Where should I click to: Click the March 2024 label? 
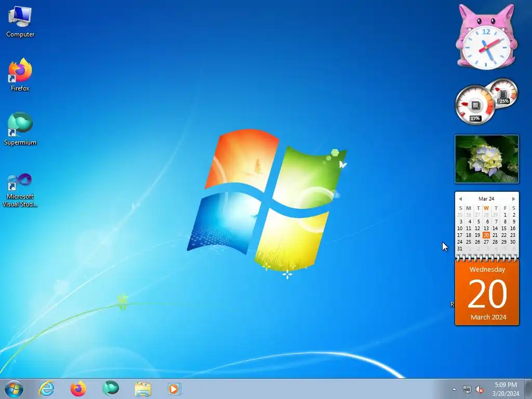point(488,317)
